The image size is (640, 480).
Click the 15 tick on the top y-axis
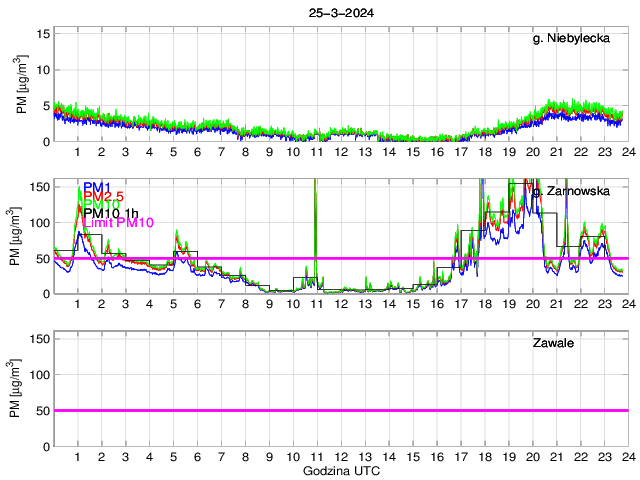[43, 34]
